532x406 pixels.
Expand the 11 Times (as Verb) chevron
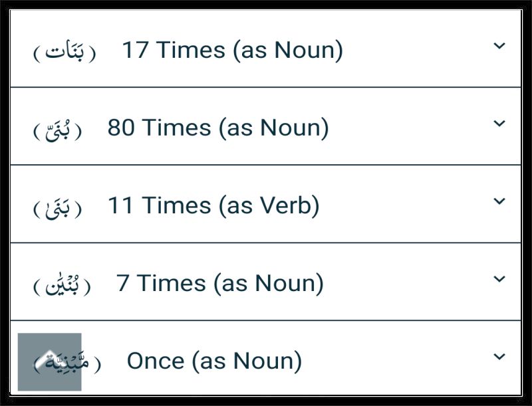click(499, 201)
